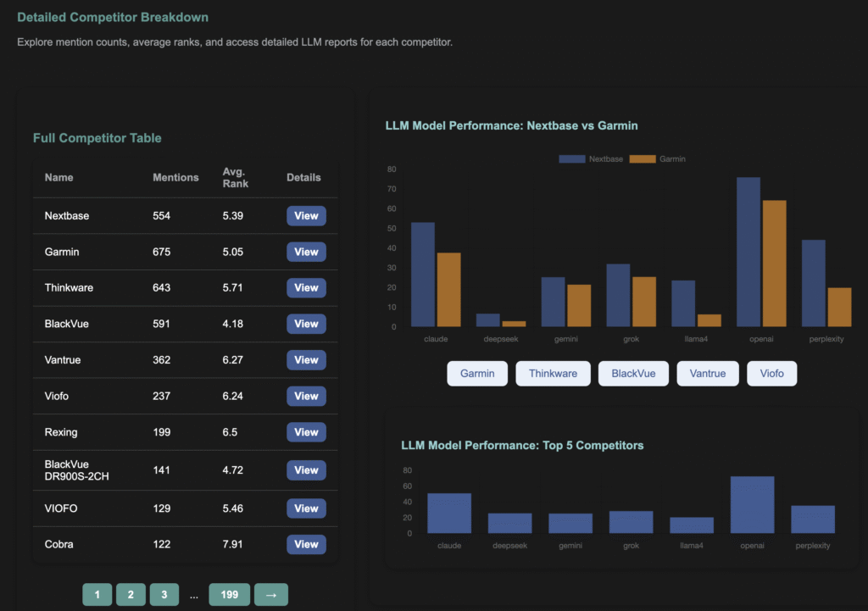Viewport: 868px width, 611px height.
Task: Select the Nextbase bar for perplexity
Action: tap(814, 283)
